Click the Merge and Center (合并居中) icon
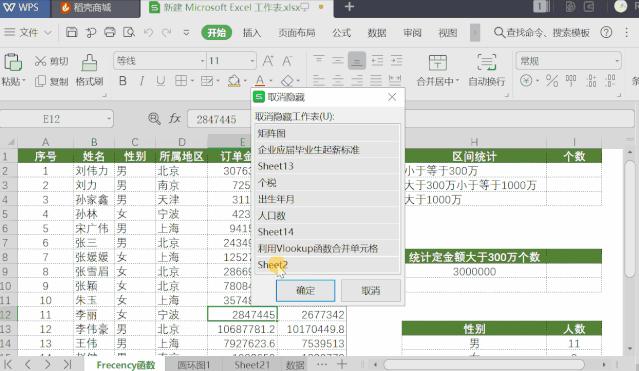Screen dimensions: 639x371 click(438, 62)
